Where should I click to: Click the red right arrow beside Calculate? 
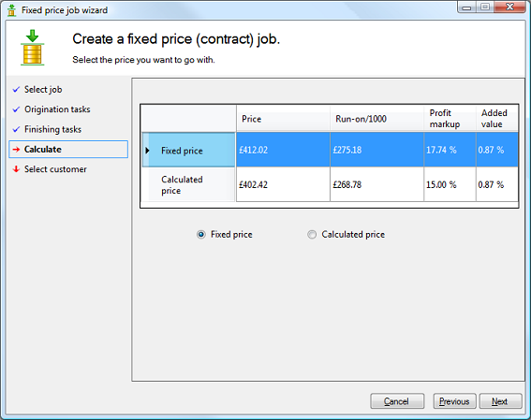coord(16,149)
